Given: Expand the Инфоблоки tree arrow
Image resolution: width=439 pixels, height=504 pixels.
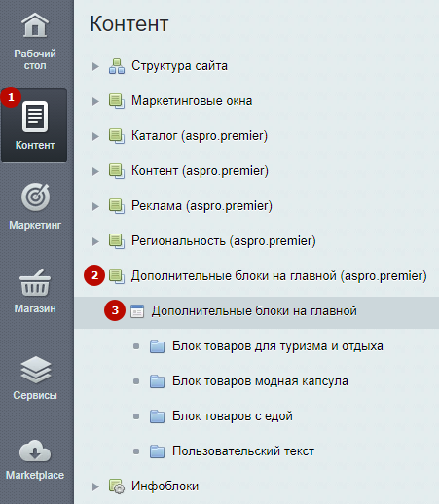Looking at the screenshot, I should (95, 486).
